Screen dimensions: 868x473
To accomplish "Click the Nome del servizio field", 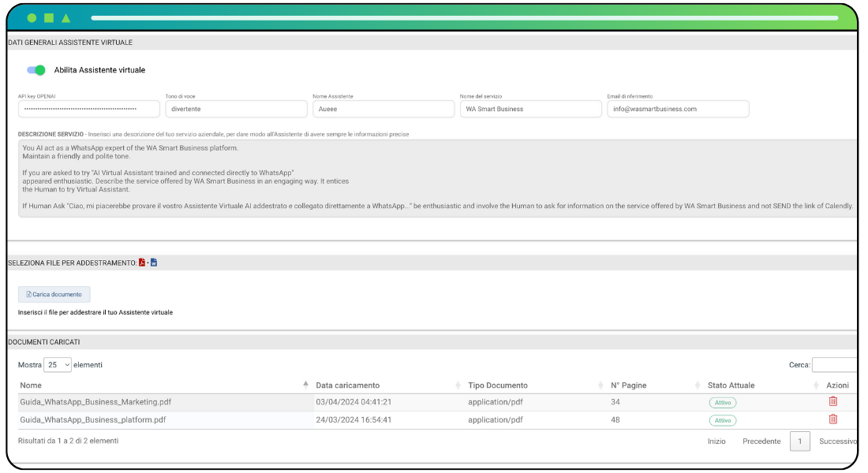I will pyautogui.click(x=531, y=109).
